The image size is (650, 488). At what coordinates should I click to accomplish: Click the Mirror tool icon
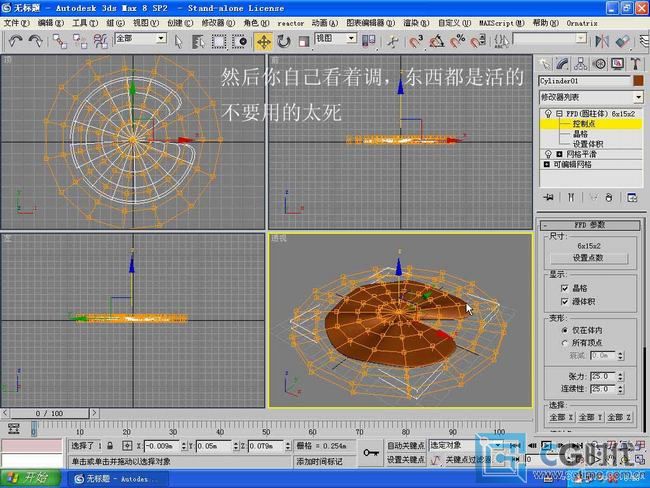point(602,41)
